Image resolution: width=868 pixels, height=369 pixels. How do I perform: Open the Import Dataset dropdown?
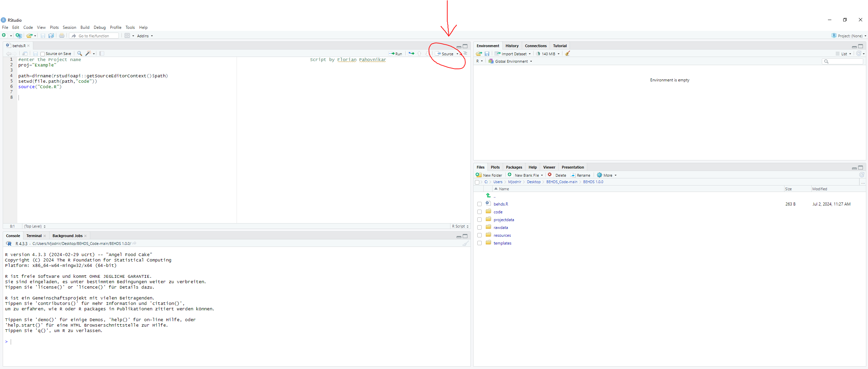[513, 54]
